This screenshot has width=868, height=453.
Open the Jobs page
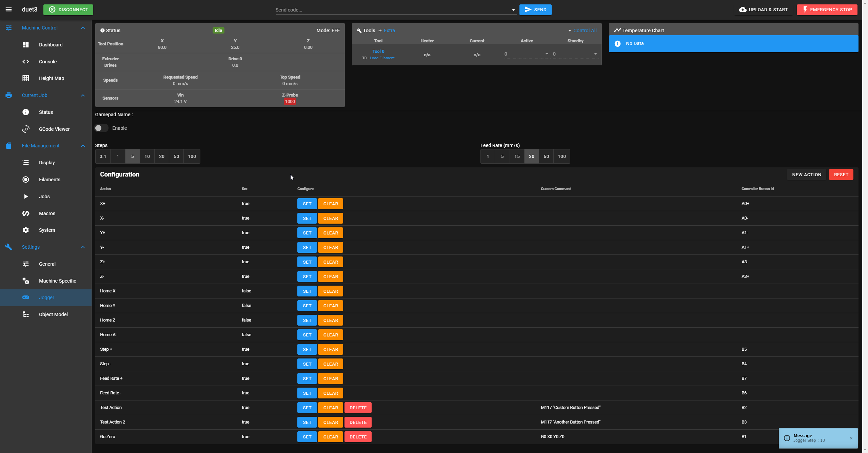(x=44, y=197)
